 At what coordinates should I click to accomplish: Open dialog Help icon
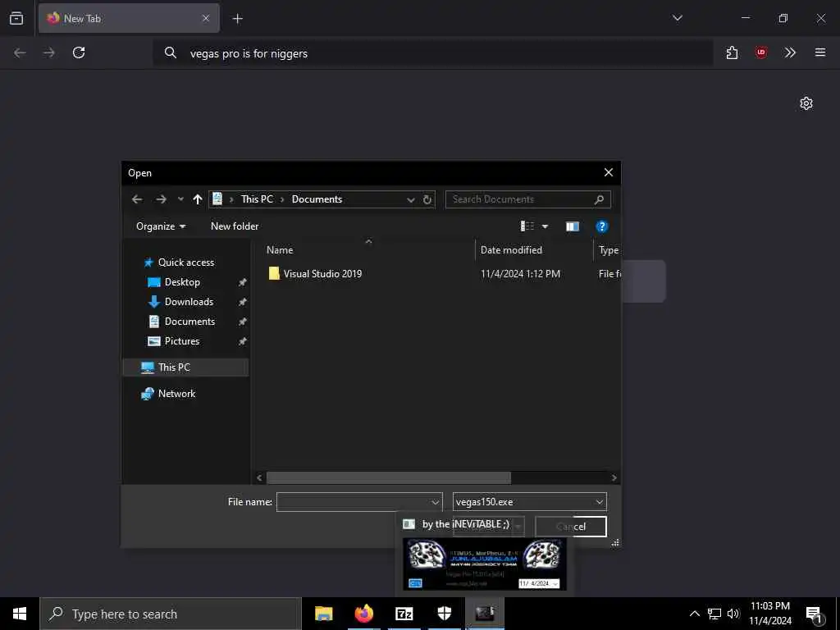pos(601,226)
